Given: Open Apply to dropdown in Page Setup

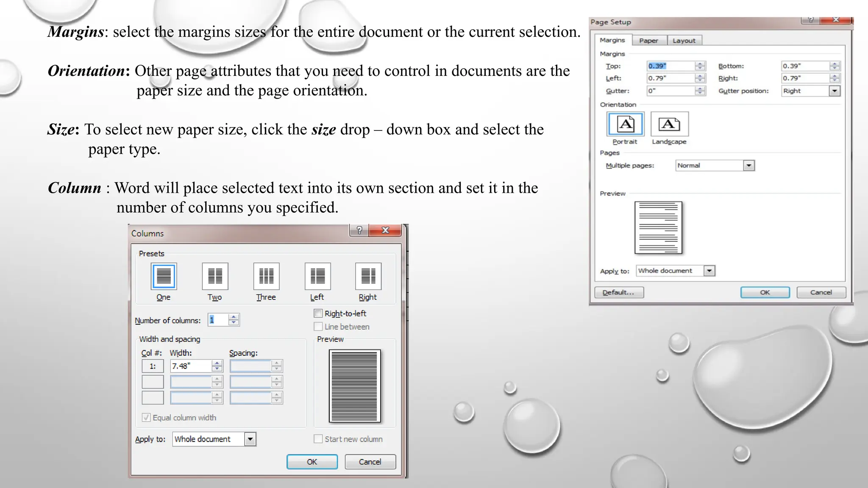Looking at the screenshot, I should (709, 271).
